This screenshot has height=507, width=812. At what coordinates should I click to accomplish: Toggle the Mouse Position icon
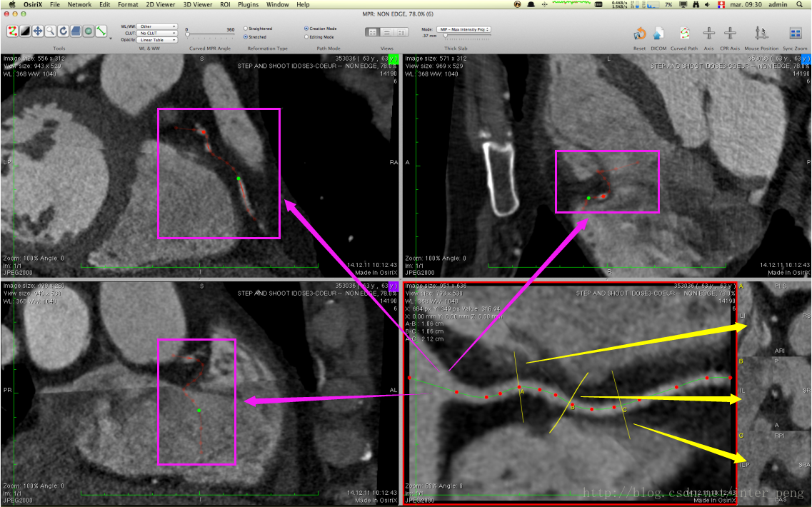(x=761, y=34)
